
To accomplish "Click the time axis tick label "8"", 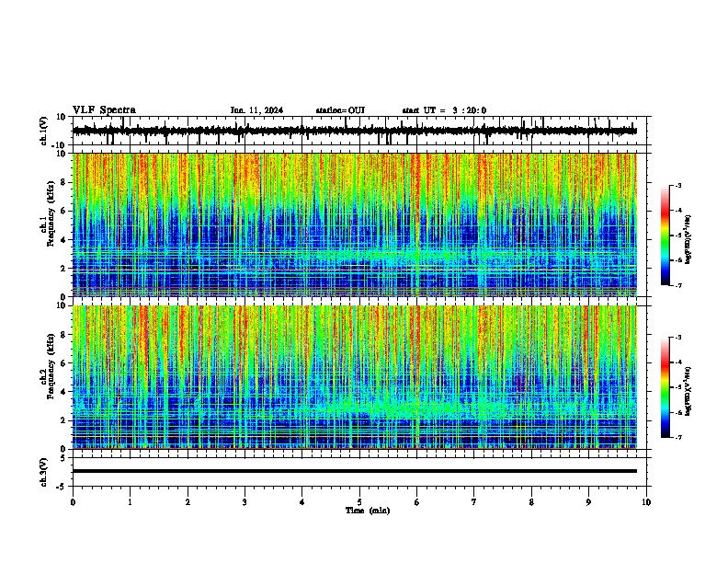I will click(x=531, y=502).
